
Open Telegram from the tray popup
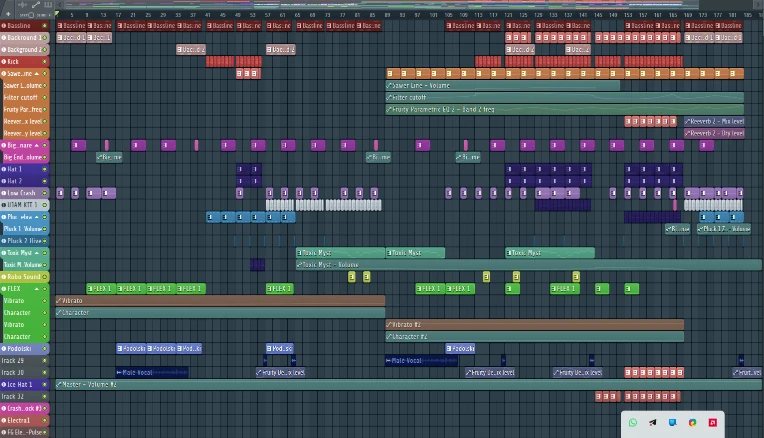pos(652,422)
